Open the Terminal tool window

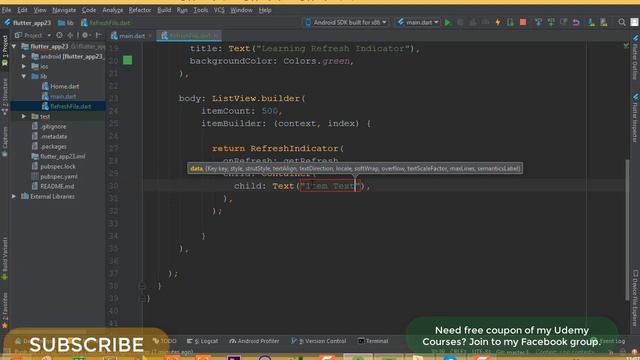(373, 341)
